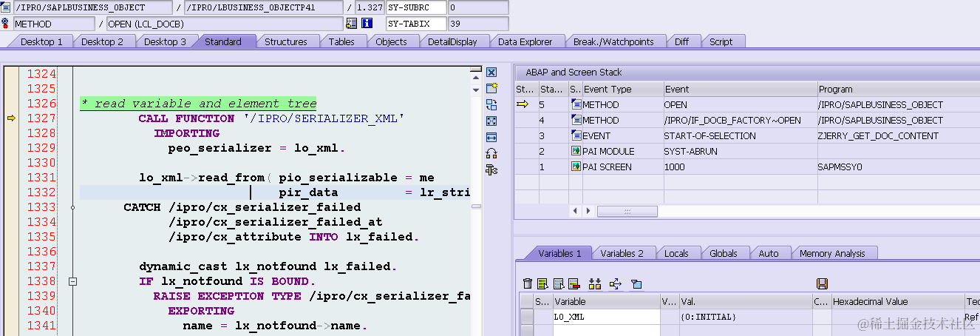Click the Program column header in stack table
The image size is (980, 336).
[x=897, y=89]
